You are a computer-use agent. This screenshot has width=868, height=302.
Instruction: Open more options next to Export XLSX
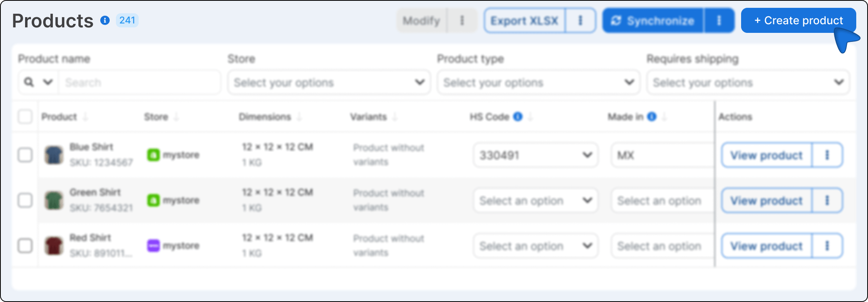click(580, 20)
